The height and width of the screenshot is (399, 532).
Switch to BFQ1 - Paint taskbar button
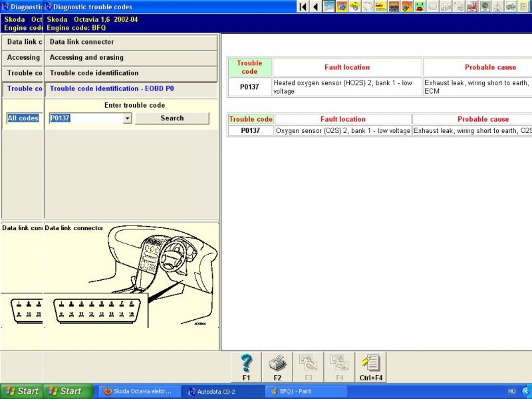(x=307, y=391)
